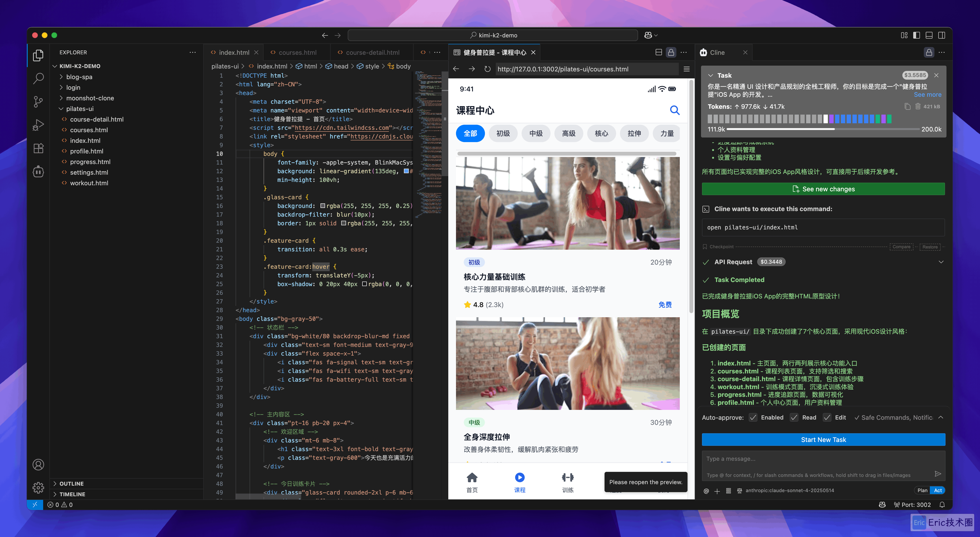Click the Start New Task button
Image resolution: width=980 pixels, height=537 pixels.
(823, 440)
